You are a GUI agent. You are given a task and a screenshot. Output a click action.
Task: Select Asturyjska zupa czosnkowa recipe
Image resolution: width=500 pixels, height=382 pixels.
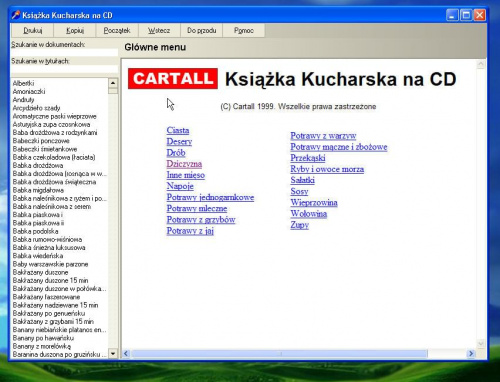pyautogui.click(x=51, y=124)
